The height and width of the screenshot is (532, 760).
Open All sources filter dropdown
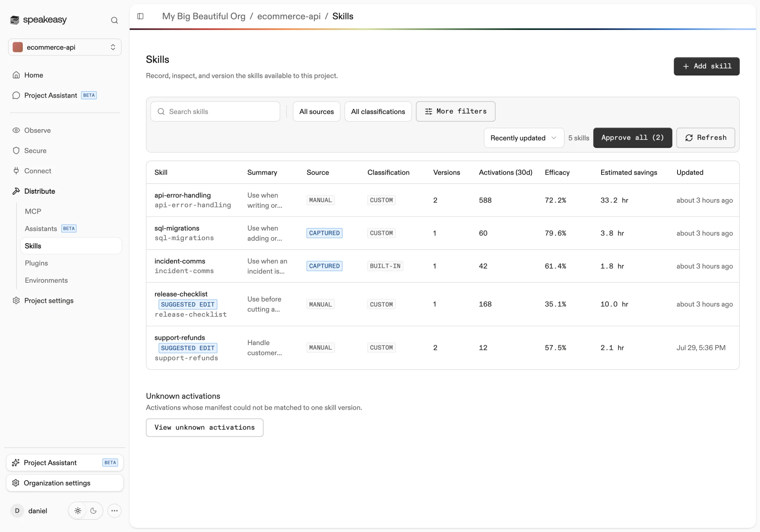click(x=317, y=111)
